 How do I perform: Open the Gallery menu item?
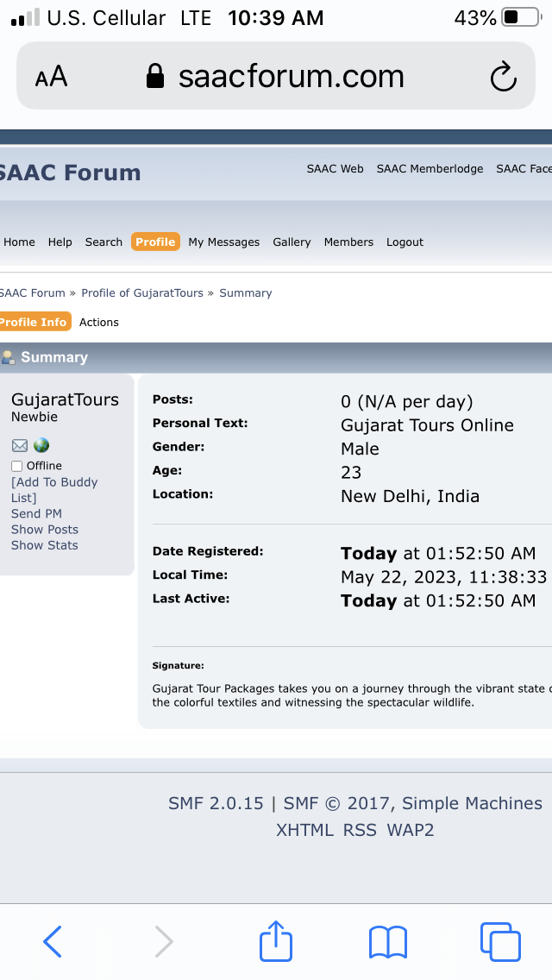click(292, 242)
